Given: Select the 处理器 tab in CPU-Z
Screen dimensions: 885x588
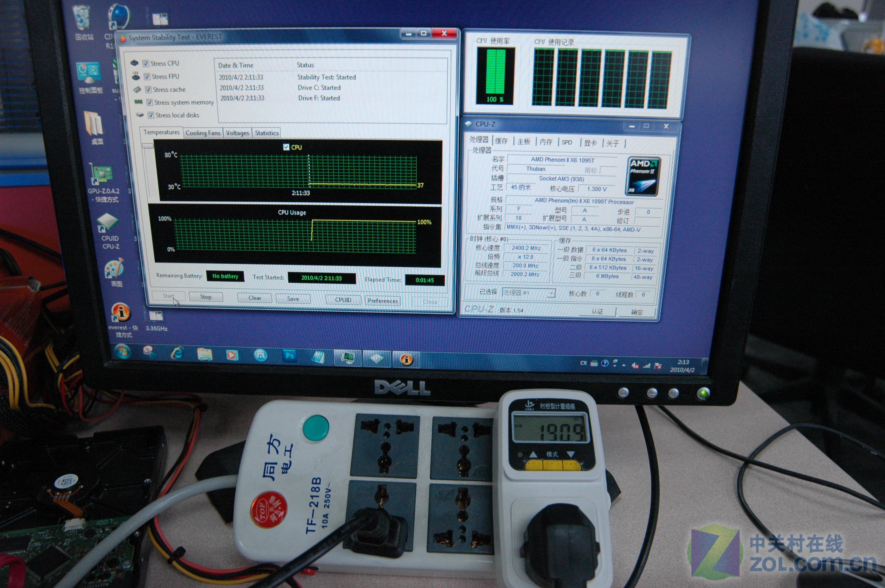Looking at the screenshot, I should pos(479,139).
